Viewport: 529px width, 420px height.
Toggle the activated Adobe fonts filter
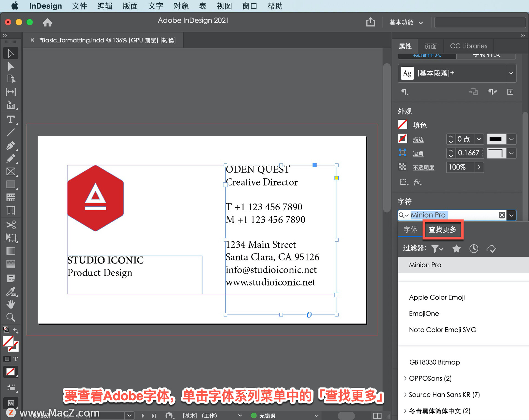(492, 249)
